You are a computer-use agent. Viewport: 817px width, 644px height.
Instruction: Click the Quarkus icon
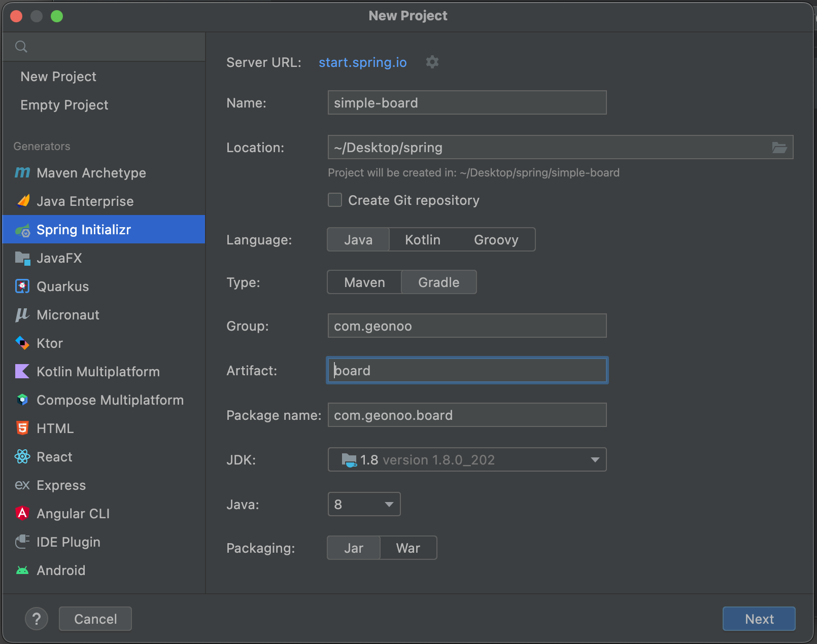coord(22,287)
